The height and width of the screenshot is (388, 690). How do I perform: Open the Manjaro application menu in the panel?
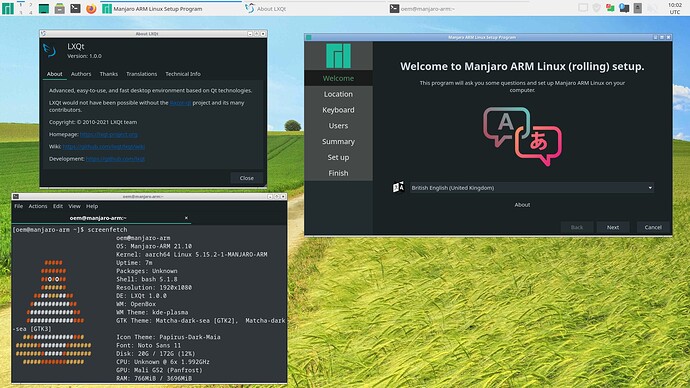coord(7,8)
